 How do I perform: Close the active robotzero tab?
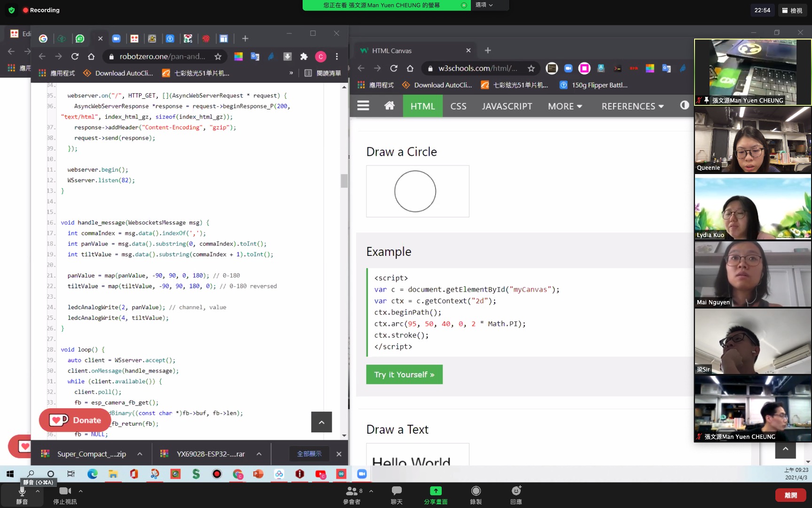(x=100, y=39)
